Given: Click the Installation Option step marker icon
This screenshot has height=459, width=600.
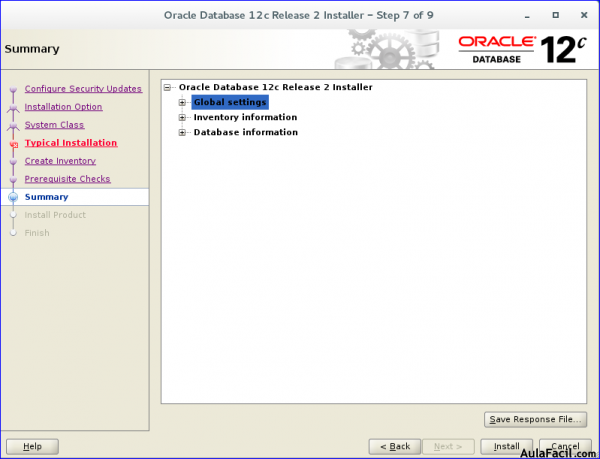Looking at the screenshot, I should [13, 107].
